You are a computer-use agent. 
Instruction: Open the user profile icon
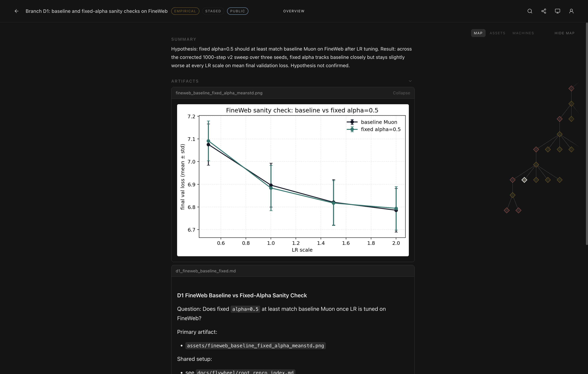point(571,11)
